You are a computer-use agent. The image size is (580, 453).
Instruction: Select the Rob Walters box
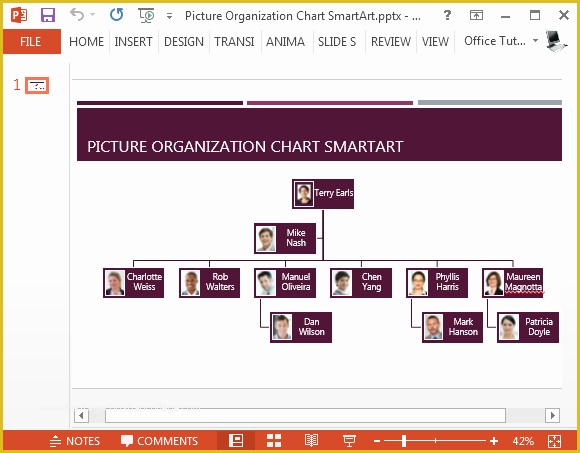coord(209,283)
